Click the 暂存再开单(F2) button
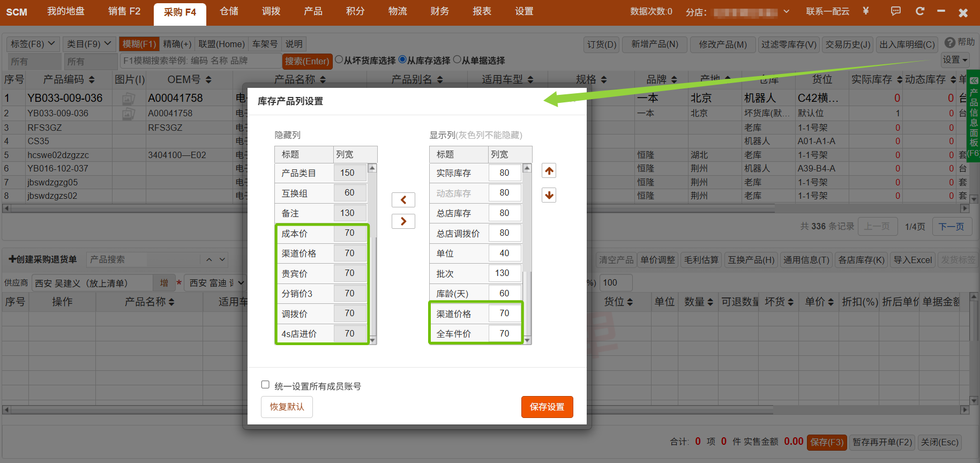 pyautogui.click(x=882, y=442)
